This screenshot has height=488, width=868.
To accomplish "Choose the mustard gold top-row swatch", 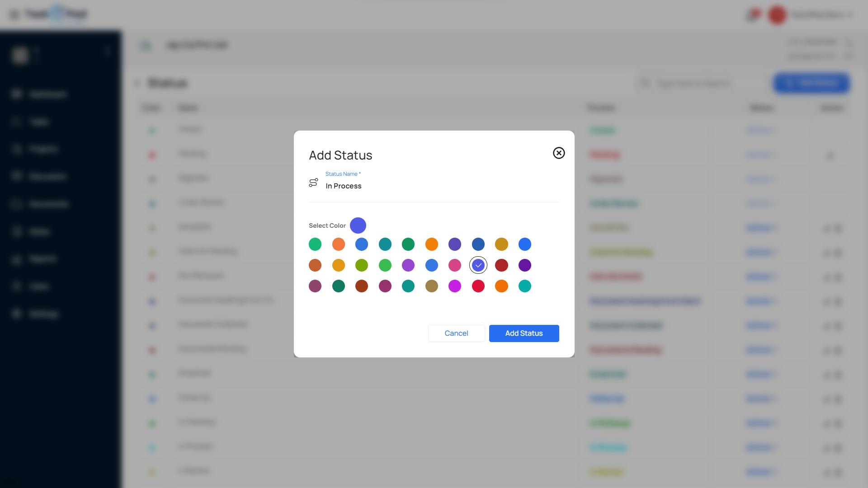I will 501,244.
